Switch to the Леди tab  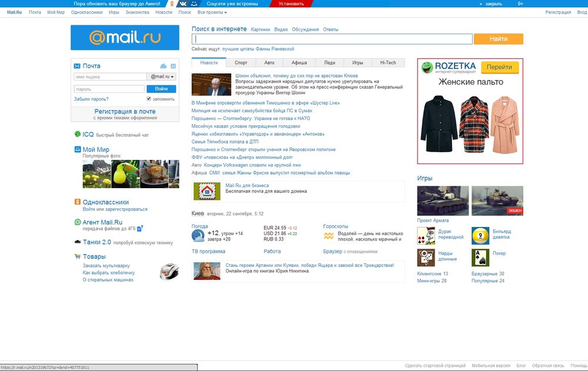[330, 63]
